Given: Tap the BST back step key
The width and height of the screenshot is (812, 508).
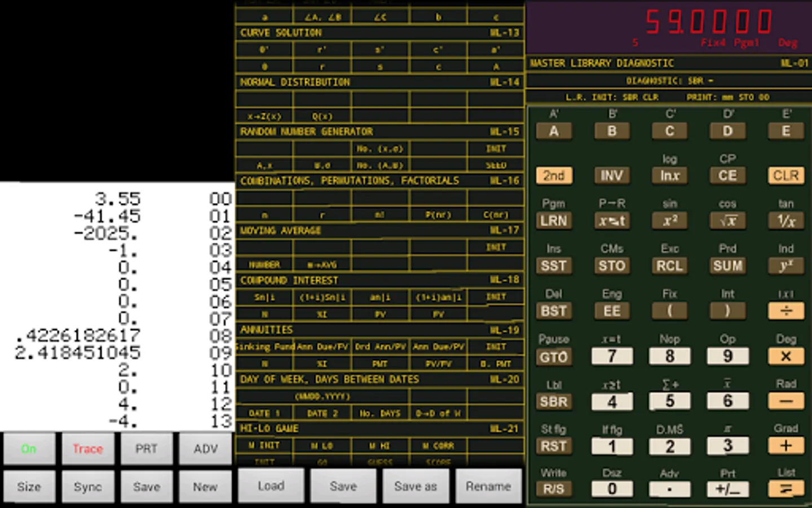Looking at the screenshot, I should coord(554,311).
